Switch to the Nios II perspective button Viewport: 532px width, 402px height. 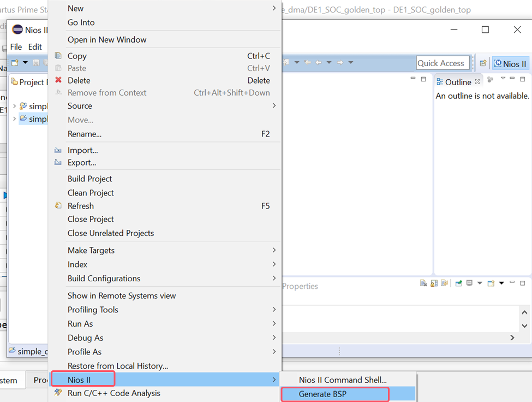coord(510,63)
